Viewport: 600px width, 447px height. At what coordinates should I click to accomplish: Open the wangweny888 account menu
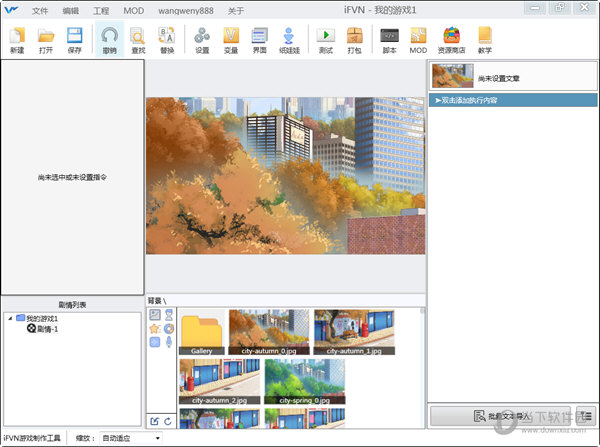click(186, 11)
